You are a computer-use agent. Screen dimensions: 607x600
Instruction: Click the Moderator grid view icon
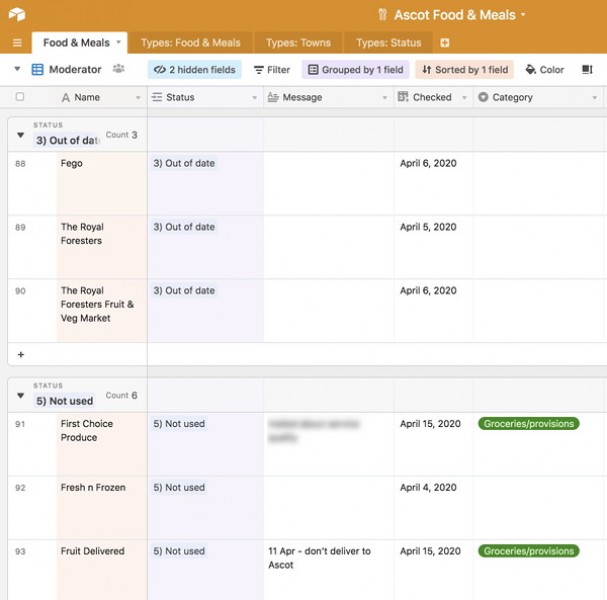[x=38, y=70]
